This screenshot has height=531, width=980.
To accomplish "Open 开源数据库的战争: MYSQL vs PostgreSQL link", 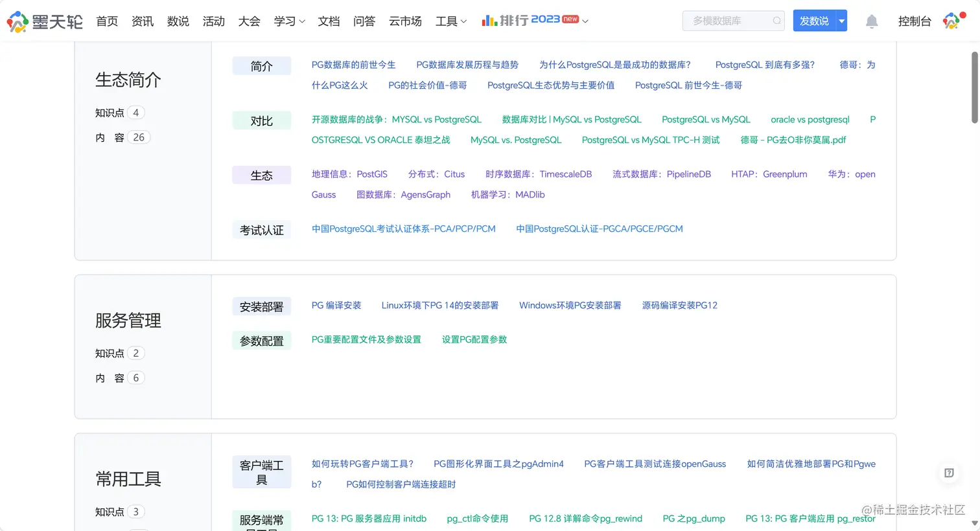I will click(x=397, y=119).
